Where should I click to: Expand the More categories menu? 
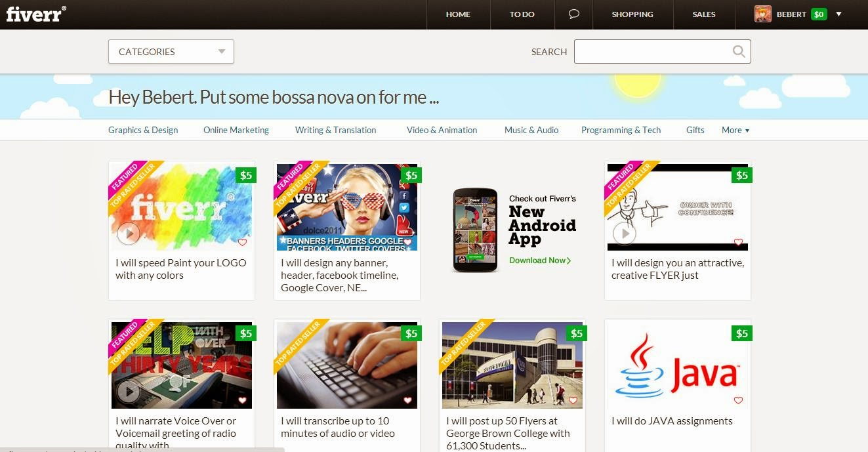pos(735,130)
